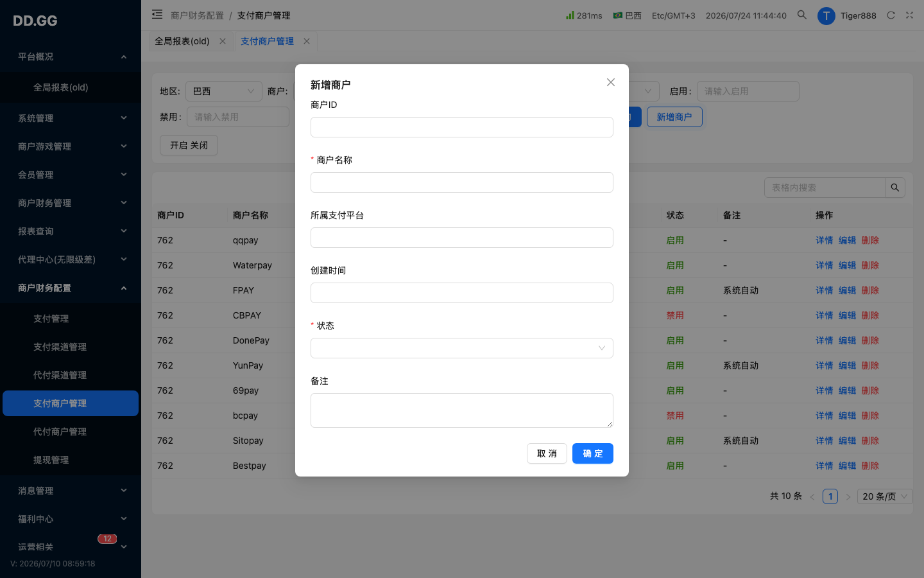The image size is (924, 578).
Task: Focus the 商户ID input field
Action: [x=462, y=127]
